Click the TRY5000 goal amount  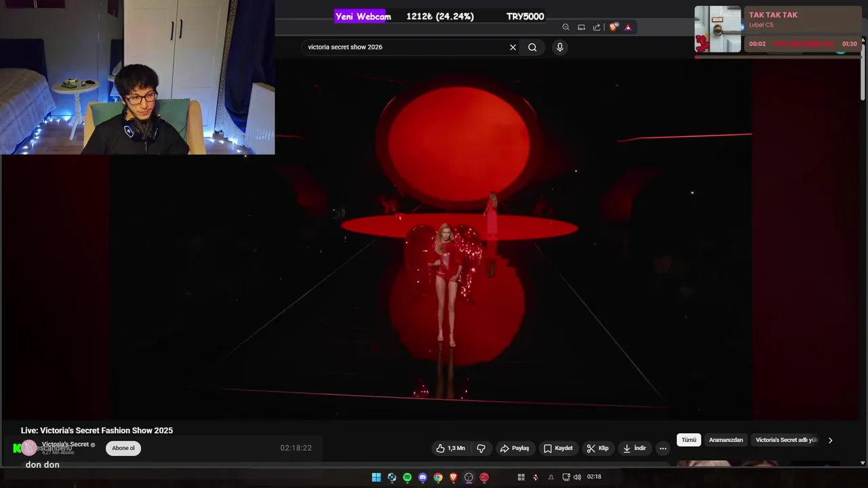pos(525,16)
